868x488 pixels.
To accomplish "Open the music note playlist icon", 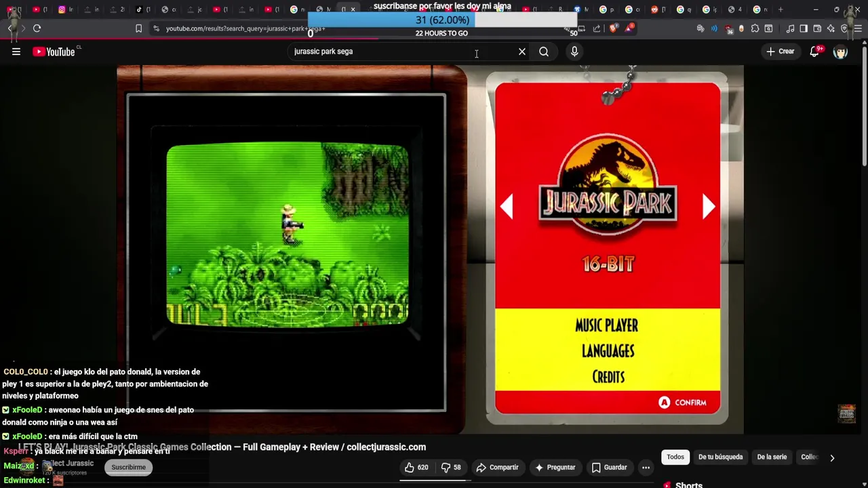I will 791,28.
